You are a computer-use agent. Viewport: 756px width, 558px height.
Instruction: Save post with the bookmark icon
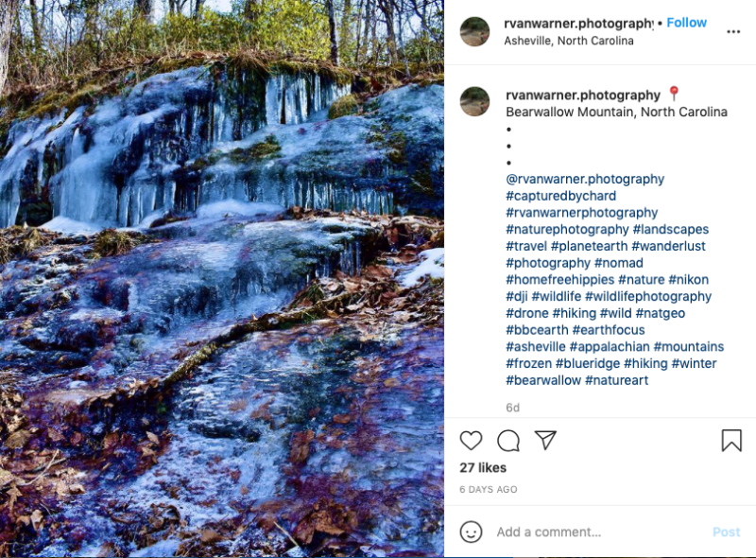pyautogui.click(x=731, y=441)
